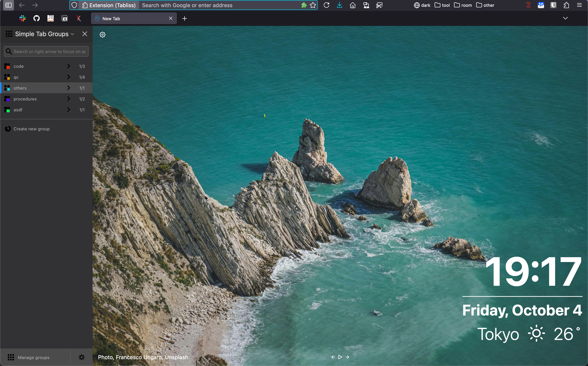Click the Downloads arrow toolbar icon
588x366 pixels.
[x=339, y=5]
